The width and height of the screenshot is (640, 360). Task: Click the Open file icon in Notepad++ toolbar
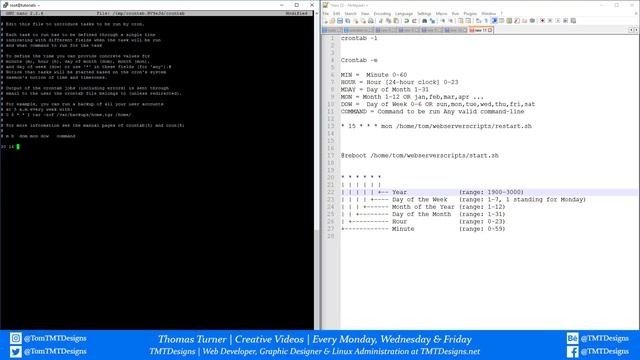pyautogui.click(x=332, y=21)
